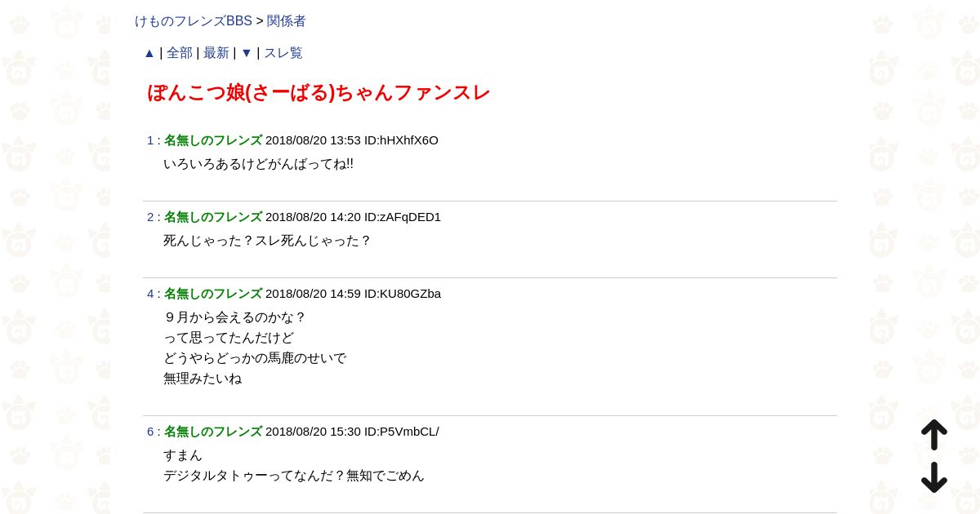980x514 pixels.
Task: Open the 関係者 breadcrumb link
Action: point(287,21)
